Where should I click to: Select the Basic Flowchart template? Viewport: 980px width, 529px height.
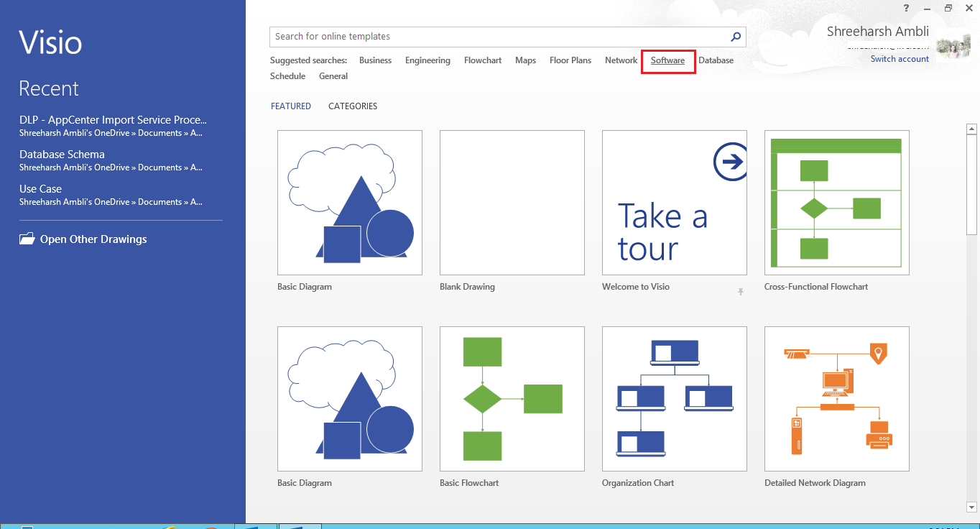coord(512,399)
